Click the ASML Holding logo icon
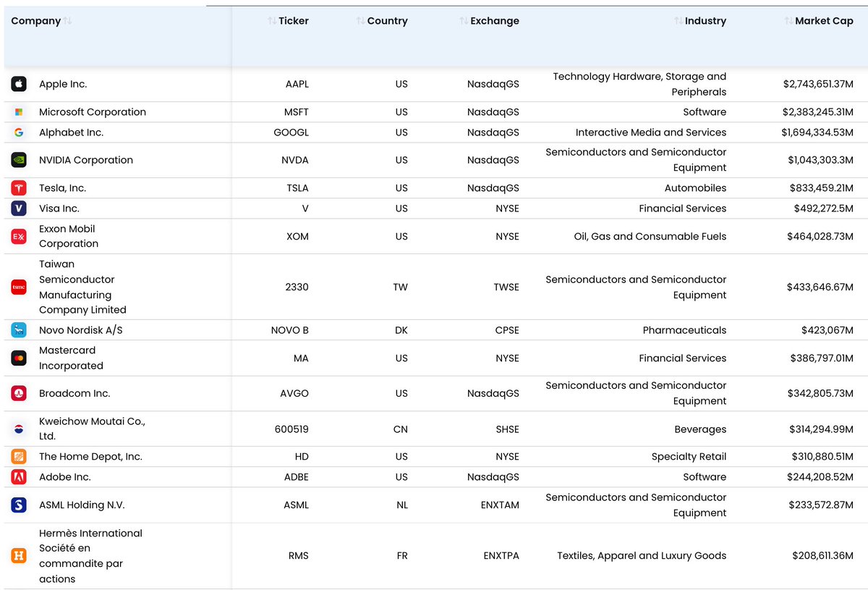This screenshot has width=868, height=590. (19, 505)
